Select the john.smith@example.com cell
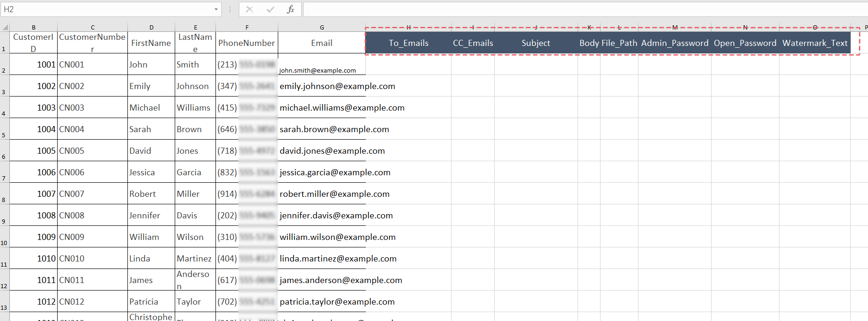The height and width of the screenshot is (321, 868). point(322,64)
